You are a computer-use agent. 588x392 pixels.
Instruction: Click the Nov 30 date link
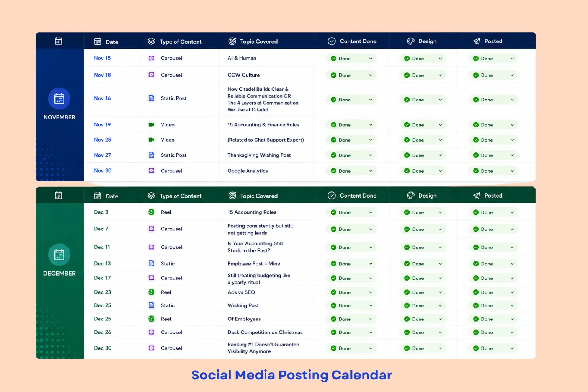coord(103,171)
